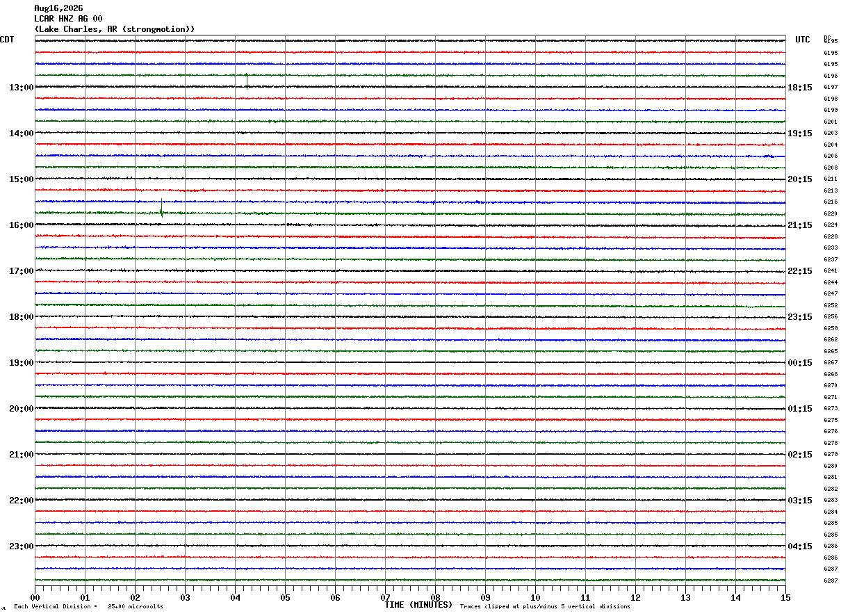The image size is (841, 616).
Task: Select the 16:00 CDT time label
Action: click(21, 225)
